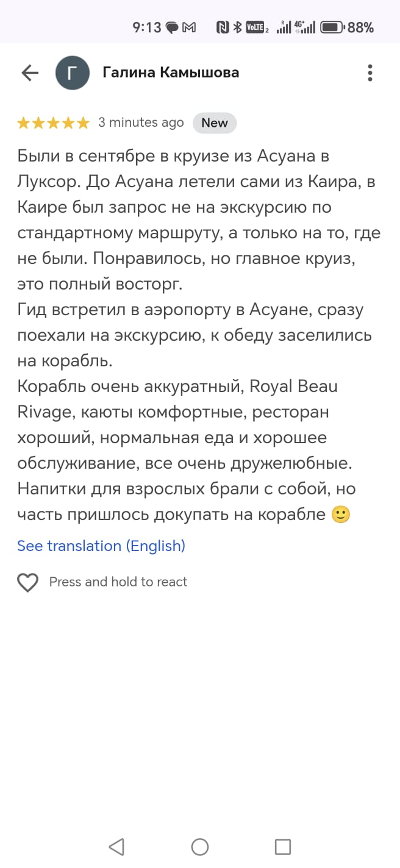Viewport: 400px width, 868px height.
Task: Tap the back arrow to exit review
Action: coord(28,72)
